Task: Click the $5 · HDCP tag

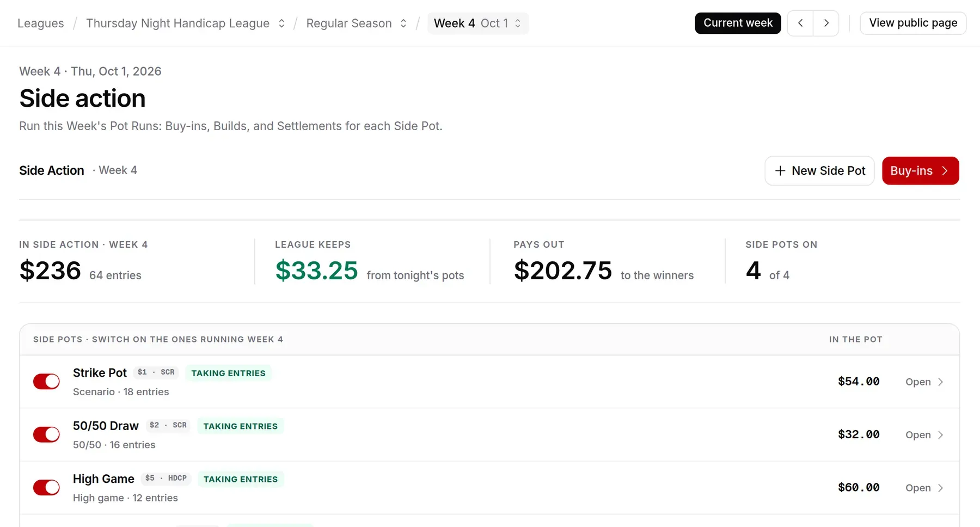Action: click(x=166, y=478)
